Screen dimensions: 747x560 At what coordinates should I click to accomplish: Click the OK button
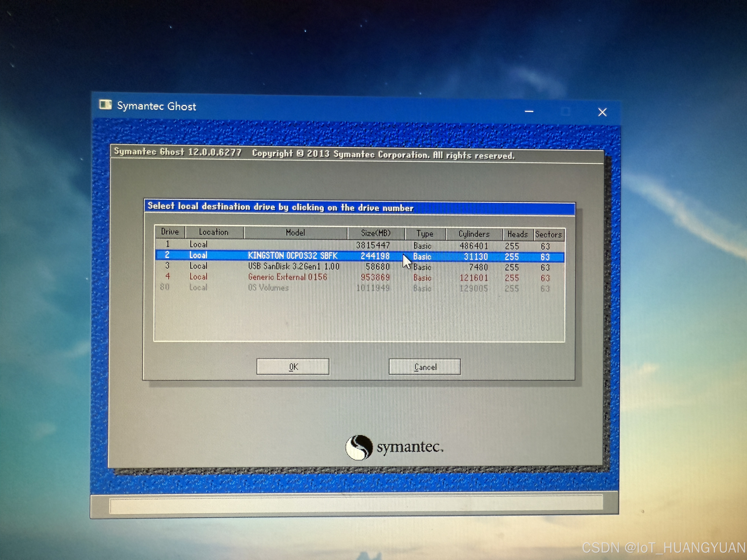tap(293, 367)
